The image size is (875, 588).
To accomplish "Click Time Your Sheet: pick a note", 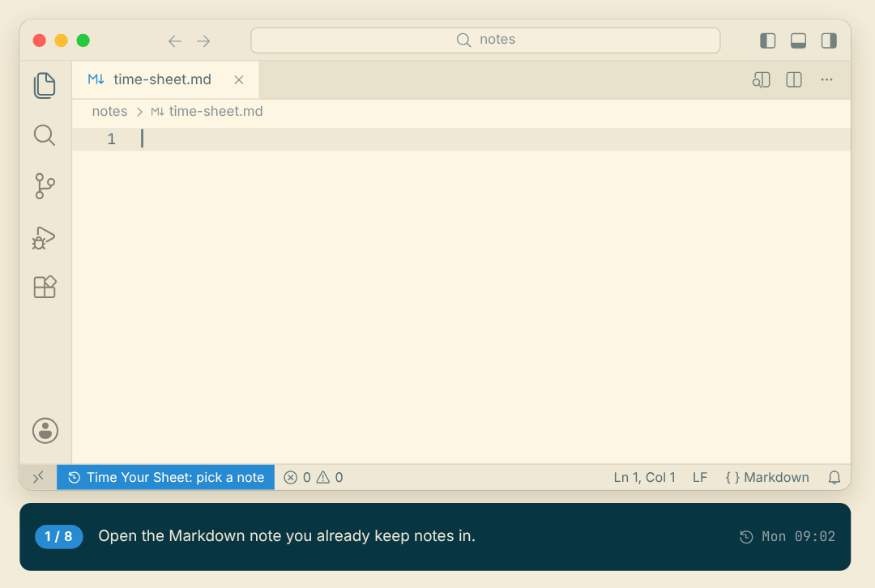I will [166, 478].
